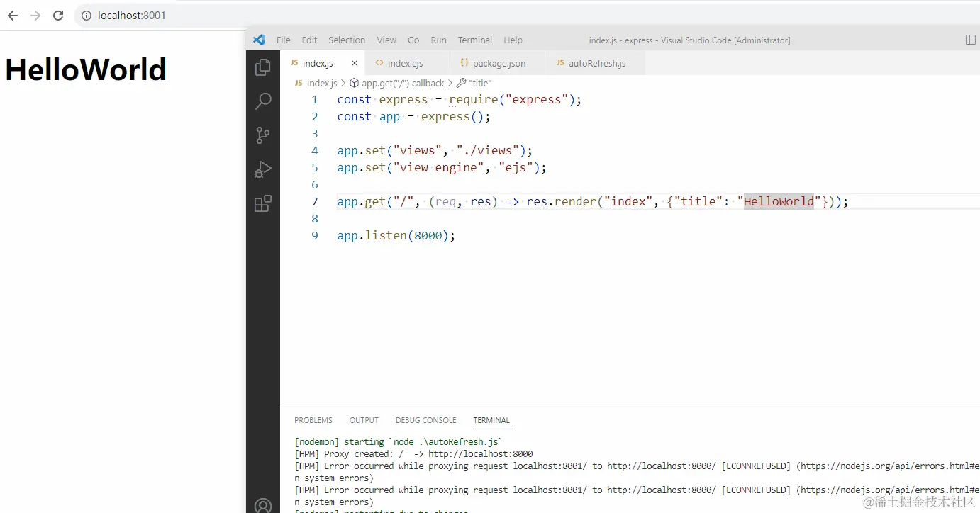The height and width of the screenshot is (513, 980).
Task: Close the index.js editor tab
Action: pyautogui.click(x=355, y=63)
